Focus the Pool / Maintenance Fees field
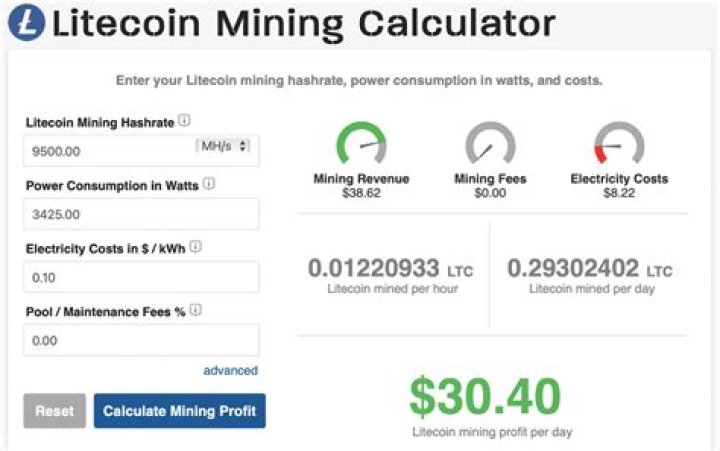 click(141, 340)
